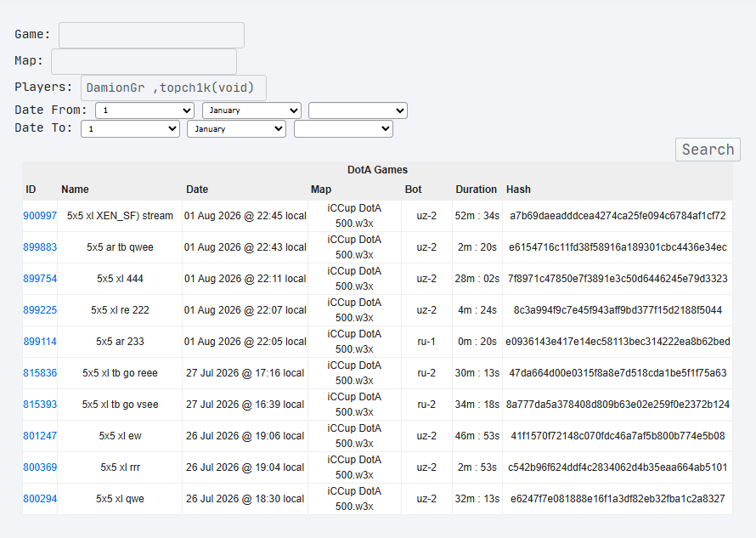Select game name '5x5 xl XEN_SF) stream'
The width and height of the screenshot is (756, 538).
120,216
